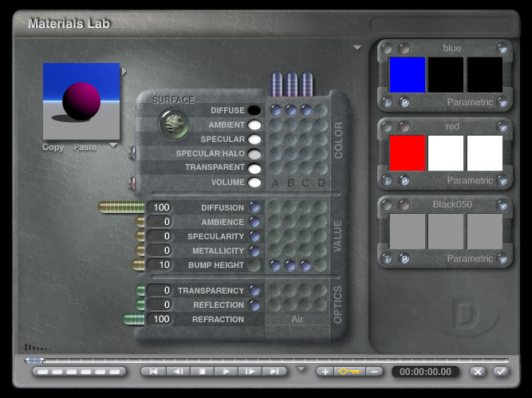
Task: Pick the Diffuse color swatch
Action: coord(254,110)
